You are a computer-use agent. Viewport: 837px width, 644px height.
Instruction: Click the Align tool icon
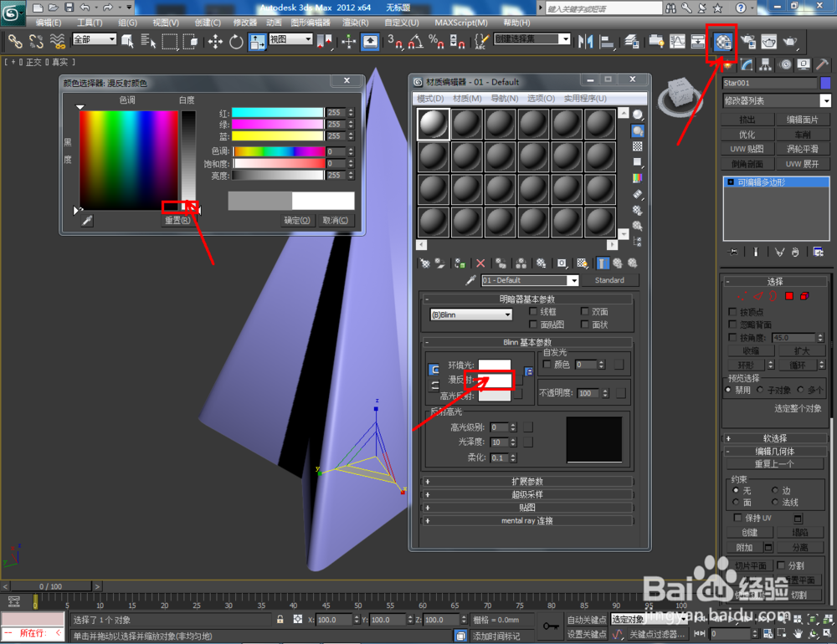pyautogui.click(x=607, y=42)
